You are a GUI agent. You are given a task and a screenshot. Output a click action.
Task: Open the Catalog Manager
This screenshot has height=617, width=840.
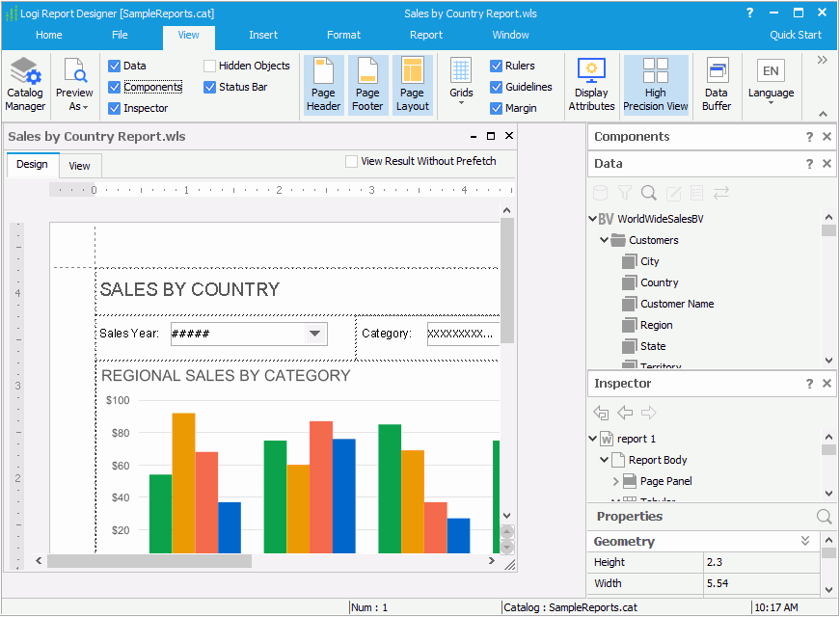click(x=25, y=85)
